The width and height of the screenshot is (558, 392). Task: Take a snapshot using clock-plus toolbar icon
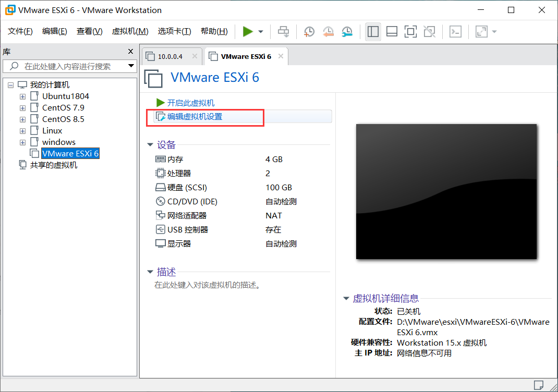tap(309, 31)
